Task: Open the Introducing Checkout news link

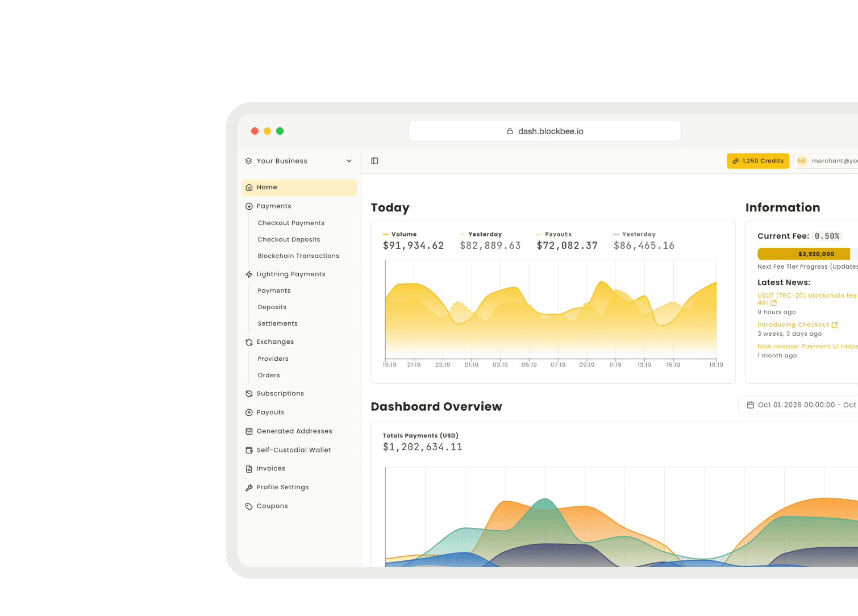Action: click(793, 325)
